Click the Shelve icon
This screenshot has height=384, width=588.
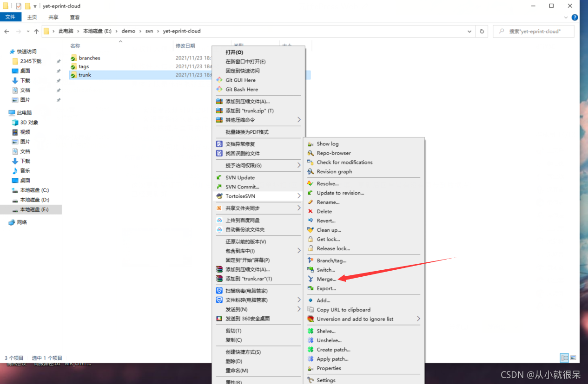(311, 331)
